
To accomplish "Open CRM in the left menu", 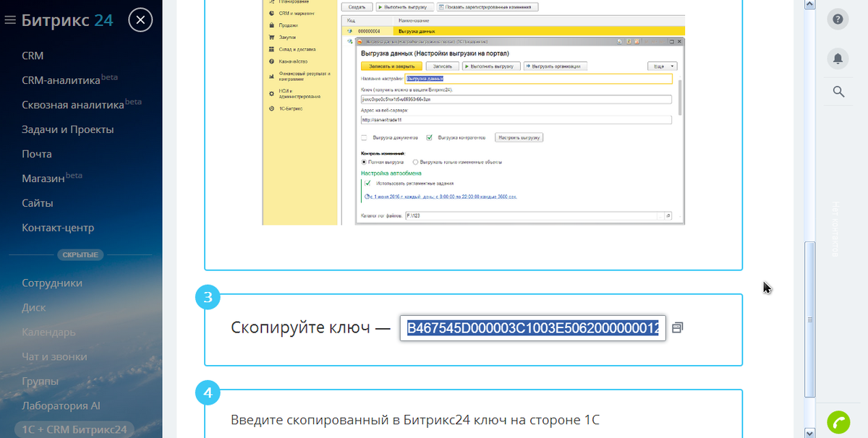I will pos(33,56).
